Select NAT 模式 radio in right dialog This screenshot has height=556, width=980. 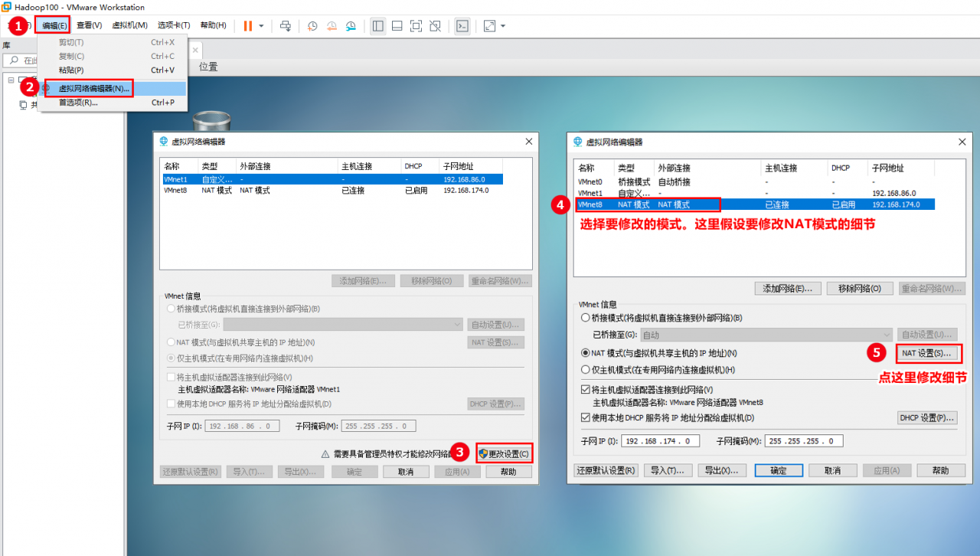tap(586, 353)
